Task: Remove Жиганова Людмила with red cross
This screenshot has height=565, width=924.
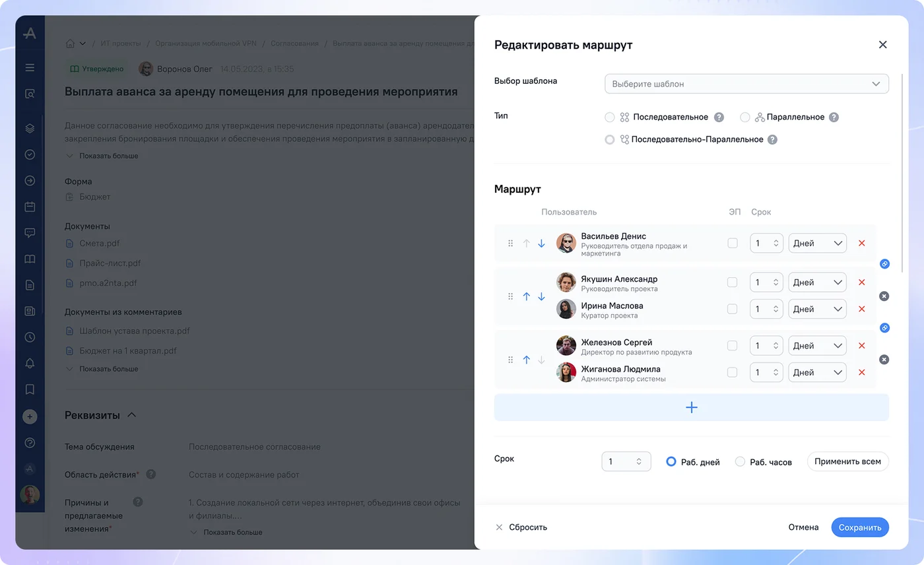Action: [x=861, y=372]
